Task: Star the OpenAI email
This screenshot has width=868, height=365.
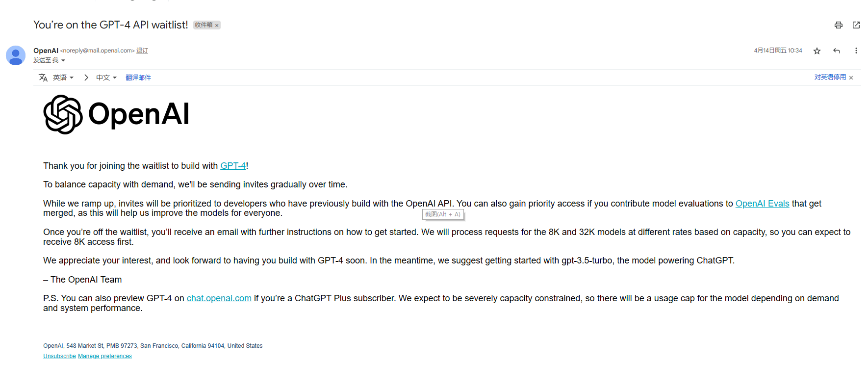Action: coord(817,51)
